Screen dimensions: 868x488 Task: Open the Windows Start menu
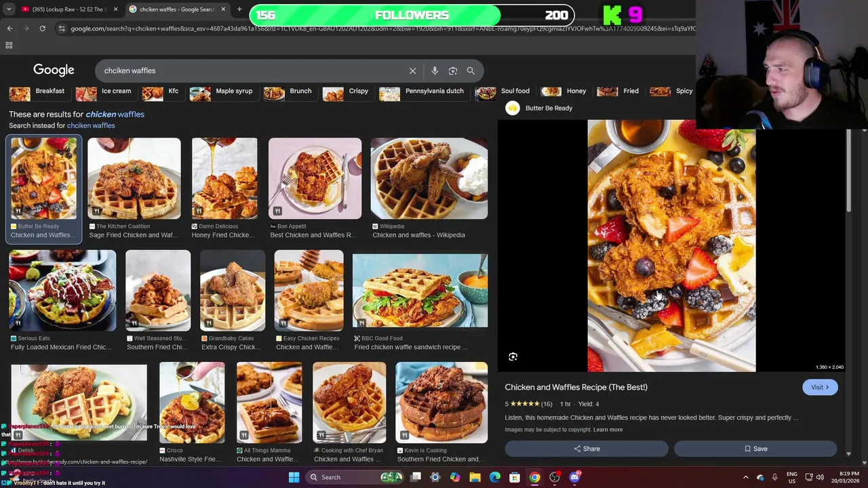tap(294, 477)
